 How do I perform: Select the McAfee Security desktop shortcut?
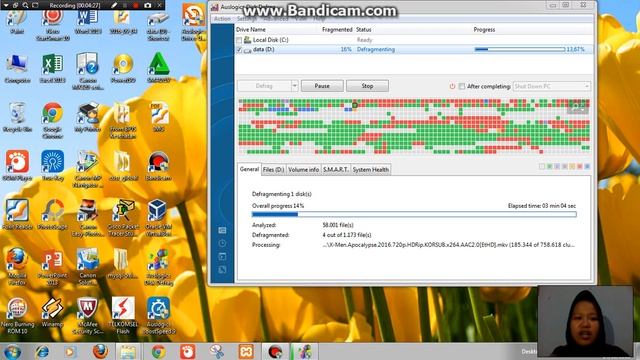tap(87, 315)
